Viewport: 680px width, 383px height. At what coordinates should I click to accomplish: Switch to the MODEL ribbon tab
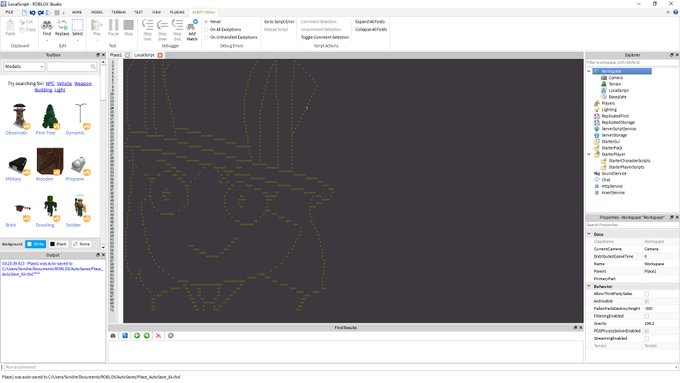(x=97, y=12)
